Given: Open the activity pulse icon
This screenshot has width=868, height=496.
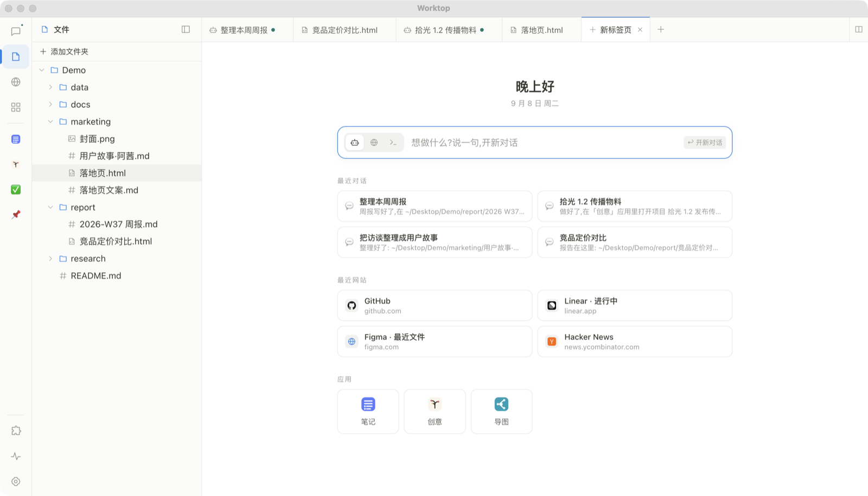Looking at the screenshot, I should (16, 456).
